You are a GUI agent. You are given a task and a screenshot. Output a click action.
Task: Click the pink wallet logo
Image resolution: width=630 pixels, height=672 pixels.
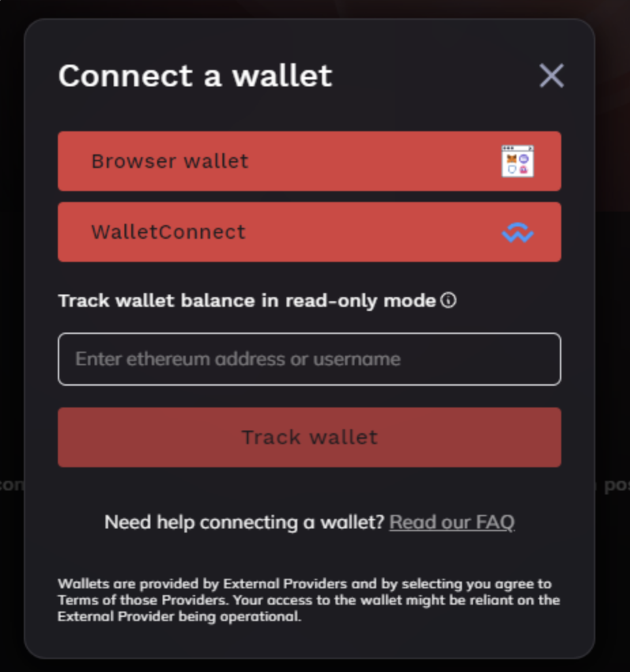coord(523,170)
